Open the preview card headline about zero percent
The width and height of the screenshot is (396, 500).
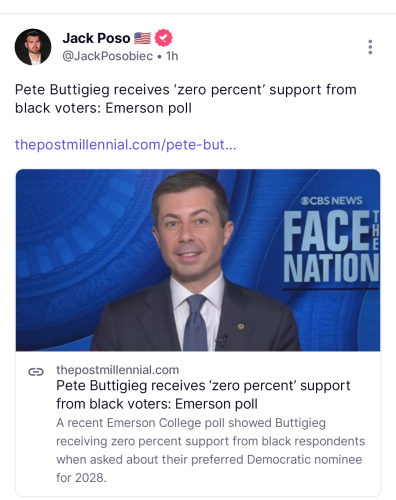[x=203, y=395]
